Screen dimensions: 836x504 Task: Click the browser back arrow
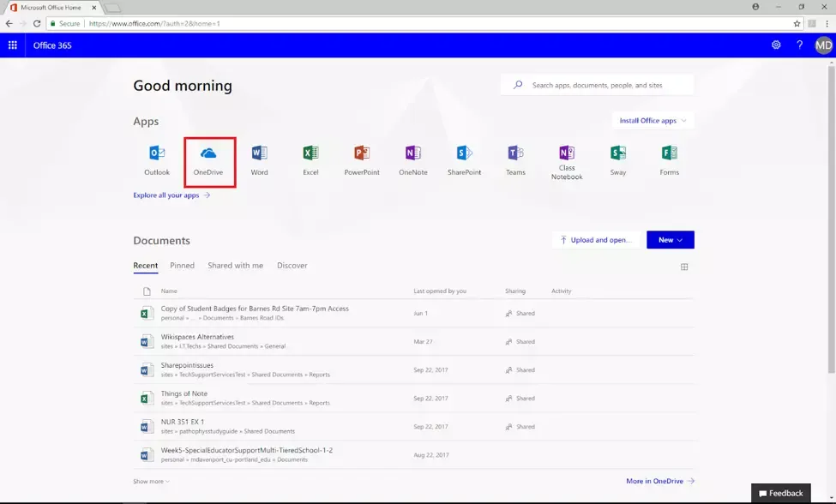coord(9,23)
